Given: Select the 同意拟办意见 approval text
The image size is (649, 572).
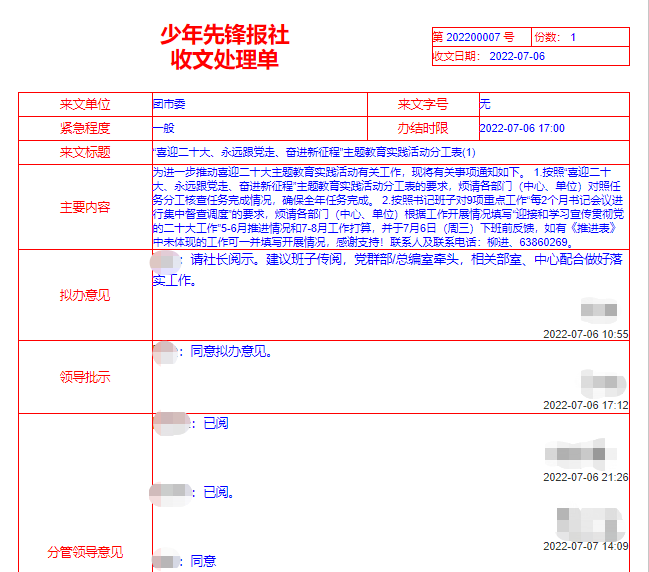Looking at the screenshot, I should pyautogui.click(x=232, y=352).
